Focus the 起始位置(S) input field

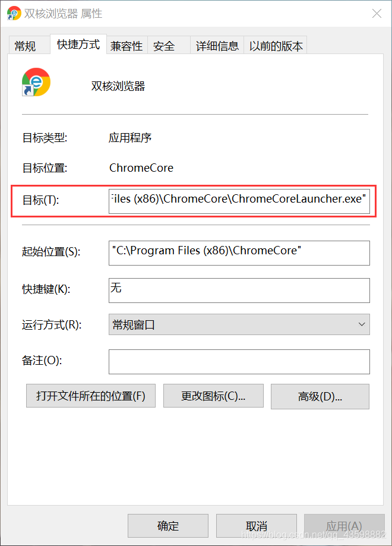pyautogui.click(x=239, y=253)
